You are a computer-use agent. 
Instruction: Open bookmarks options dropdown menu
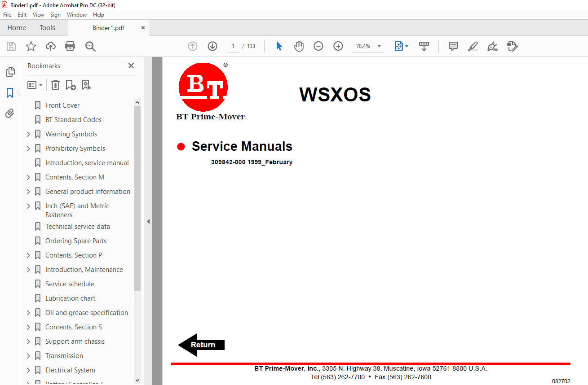[x=35, y=85]
